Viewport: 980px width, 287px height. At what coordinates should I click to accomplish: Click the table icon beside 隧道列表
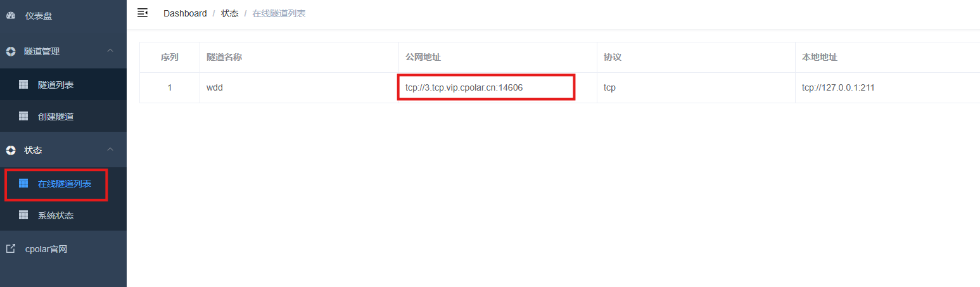coord(23,84)
